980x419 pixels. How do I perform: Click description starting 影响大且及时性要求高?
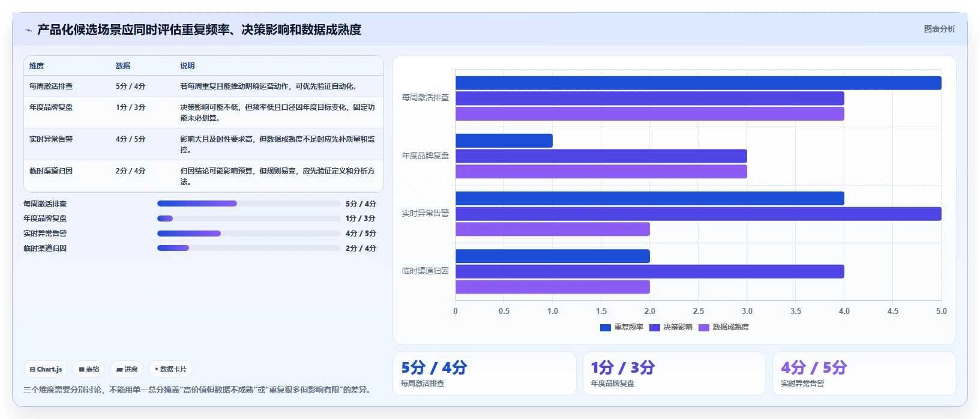tap(277, 145)
